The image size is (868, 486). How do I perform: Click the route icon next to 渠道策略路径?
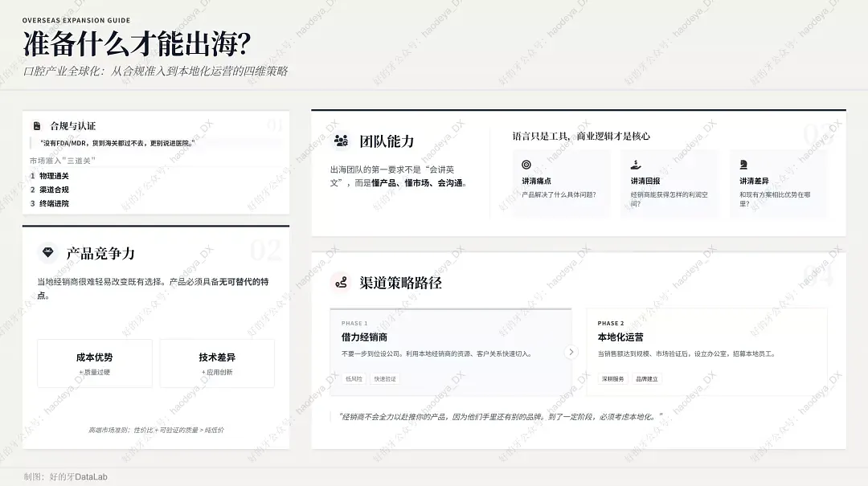[342, 282]
